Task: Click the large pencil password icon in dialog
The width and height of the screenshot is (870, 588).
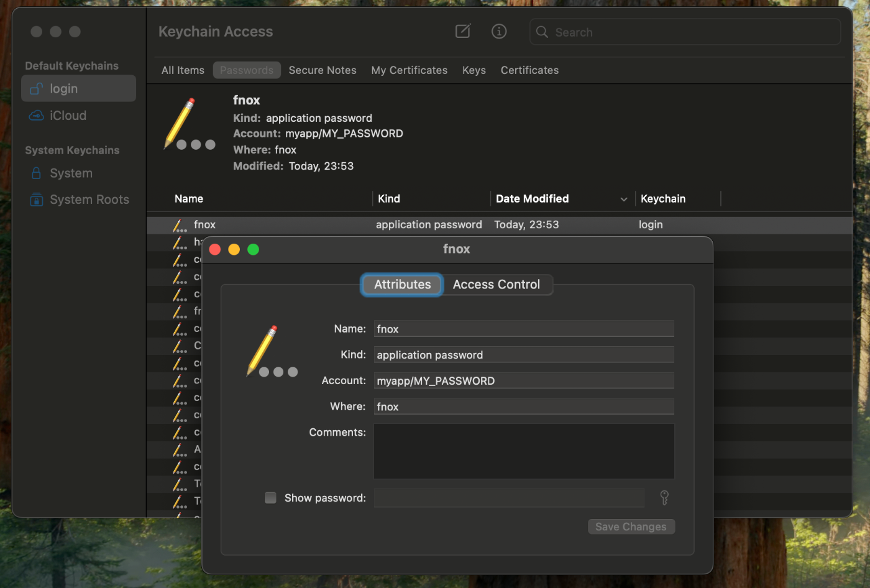Action: [272, 351]
